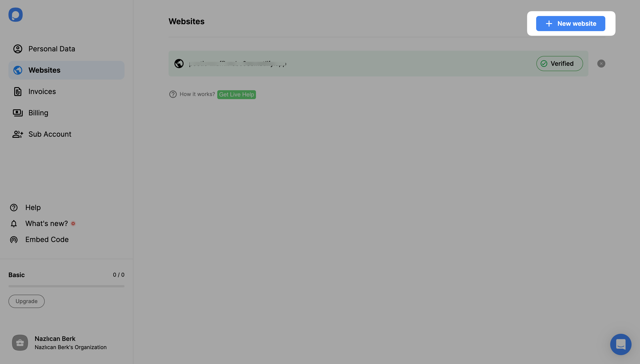Click the Billing sidebar icon
The image size is (640, 364).
(x=18, y=113)
